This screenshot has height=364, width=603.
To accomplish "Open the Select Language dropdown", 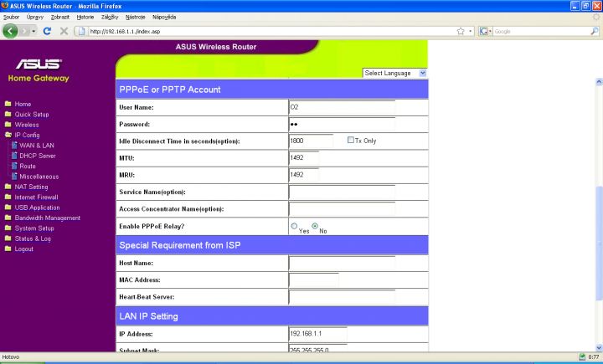I will [395, 73].
